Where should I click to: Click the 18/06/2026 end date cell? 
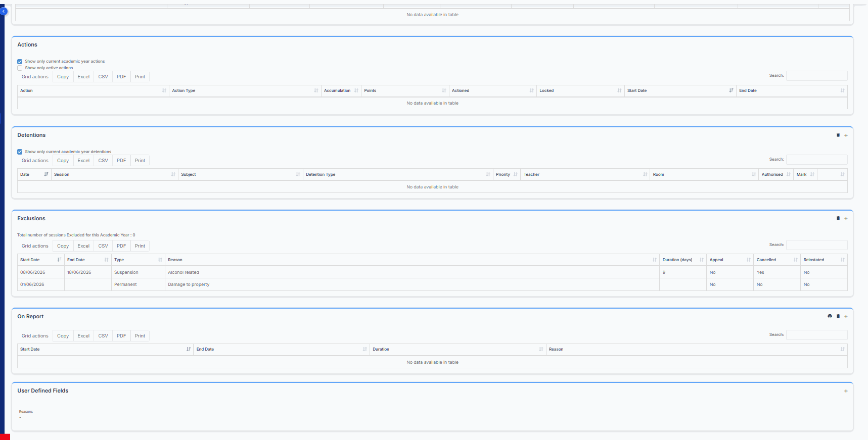click(88, 272)
